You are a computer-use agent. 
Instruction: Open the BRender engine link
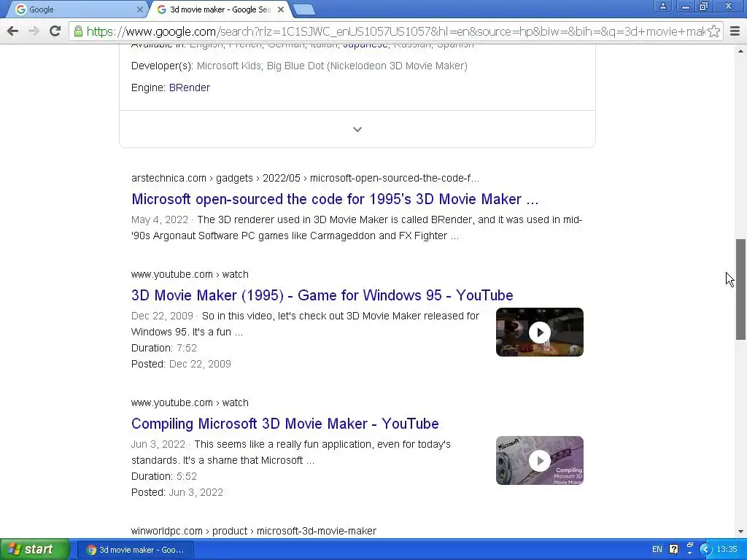pos(189,87)
